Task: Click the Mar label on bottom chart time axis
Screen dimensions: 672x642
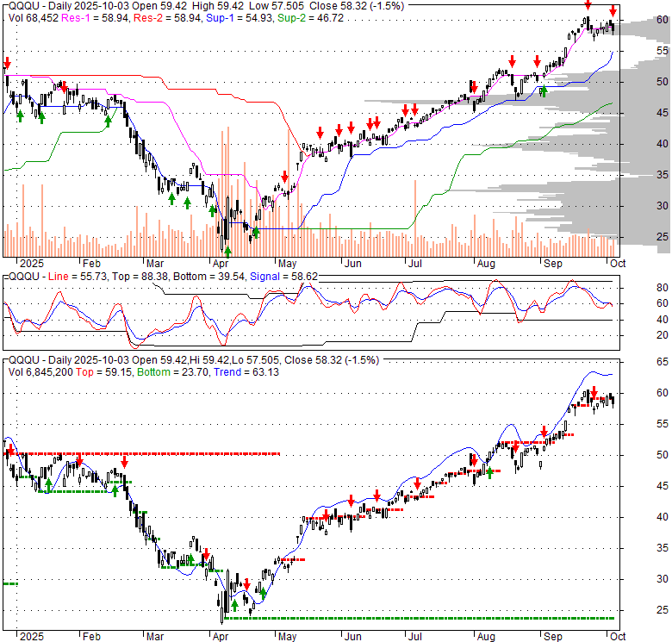Action: (x=155, y=637)
